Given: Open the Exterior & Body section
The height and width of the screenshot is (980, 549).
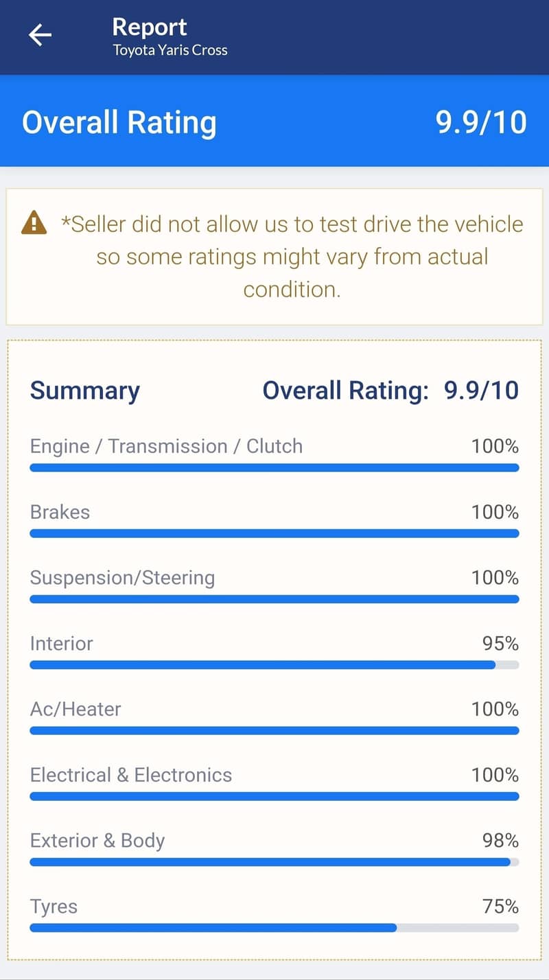Looking at the screenshot, I should [97, 841].
